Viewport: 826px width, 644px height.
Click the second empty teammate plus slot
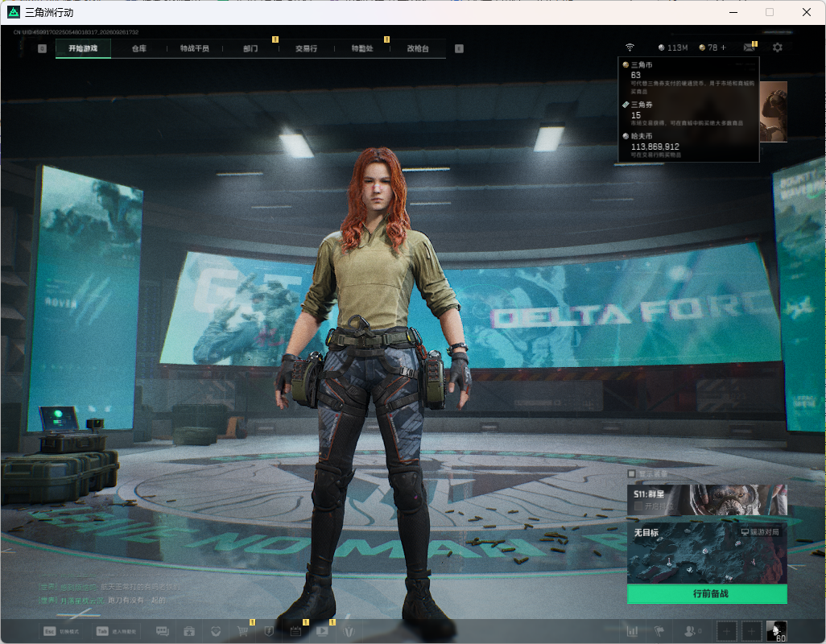pos(752,631)
